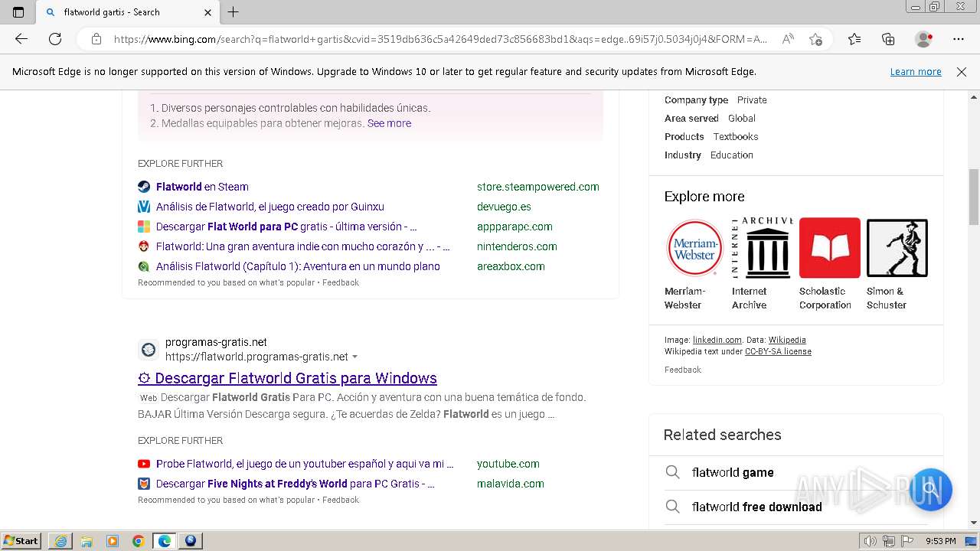This screenshot has height=551, width=980.
Task: Add this page to favorites star
Action: (x=815, y=39)
